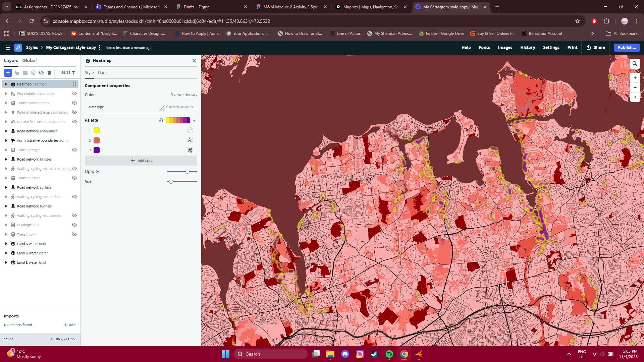Add a new layer with the plus icon
The height and width of the screenshot is (362, 644).
click(x=8, y=73)
